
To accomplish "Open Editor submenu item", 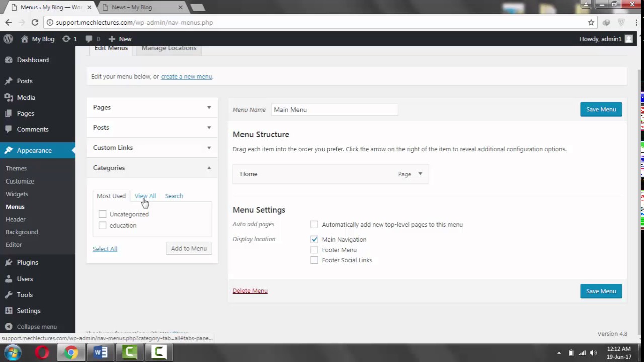I will [x=14, y=244].
